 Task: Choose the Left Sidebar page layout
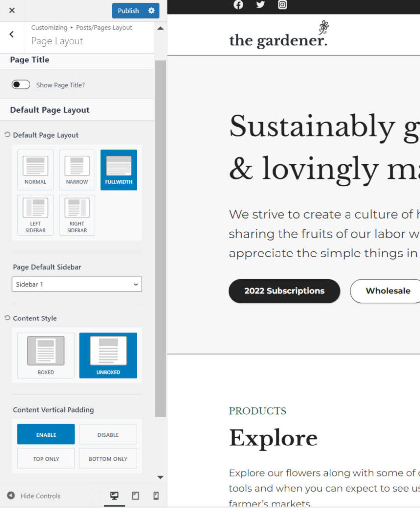click(x=35, y=215)
